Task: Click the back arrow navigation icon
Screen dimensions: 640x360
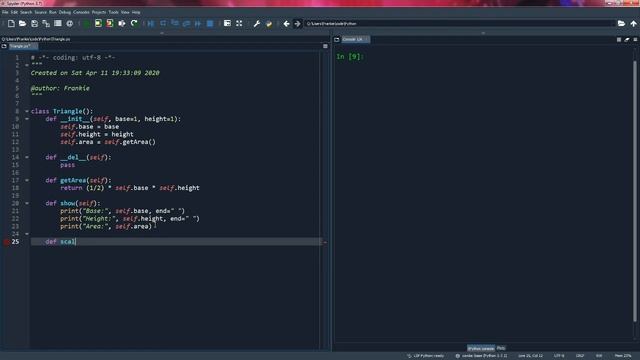Action: point(286,24)
